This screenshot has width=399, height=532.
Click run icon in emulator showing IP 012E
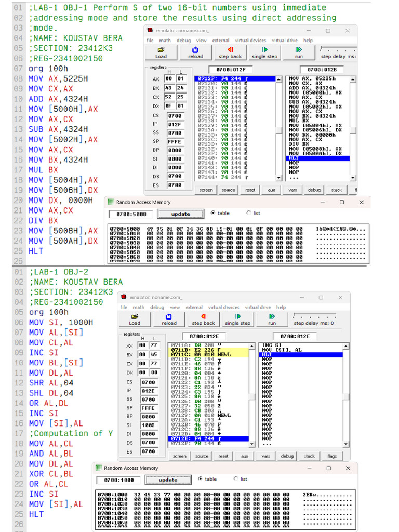[x=272, y=316]
